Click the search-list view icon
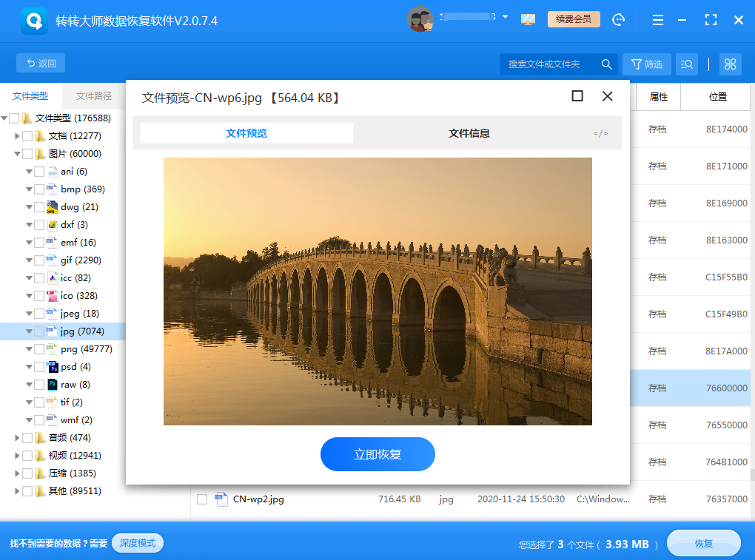 pos(687,64)
